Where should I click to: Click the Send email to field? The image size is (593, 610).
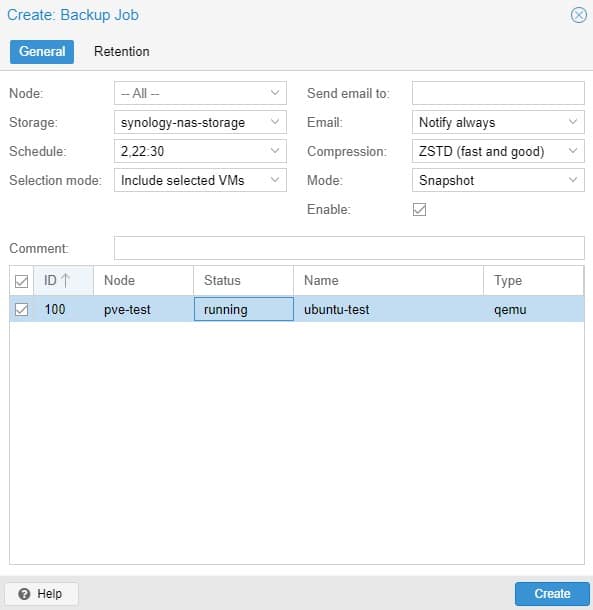point(498,93)
